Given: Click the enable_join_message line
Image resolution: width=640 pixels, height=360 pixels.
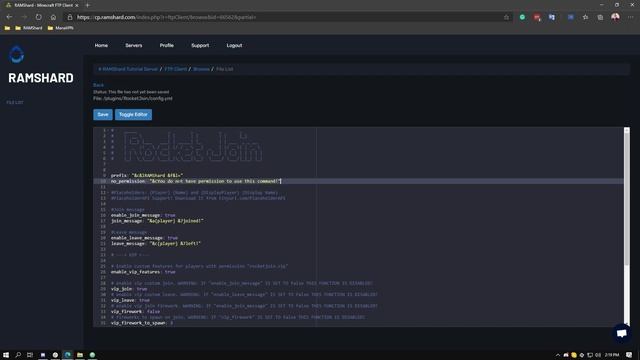Looking at the screenshot, I should 143,215.
